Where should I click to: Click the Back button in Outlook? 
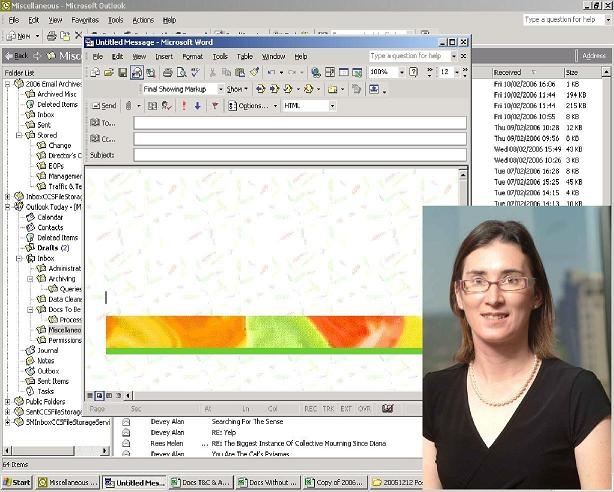(x=17, y=56)
